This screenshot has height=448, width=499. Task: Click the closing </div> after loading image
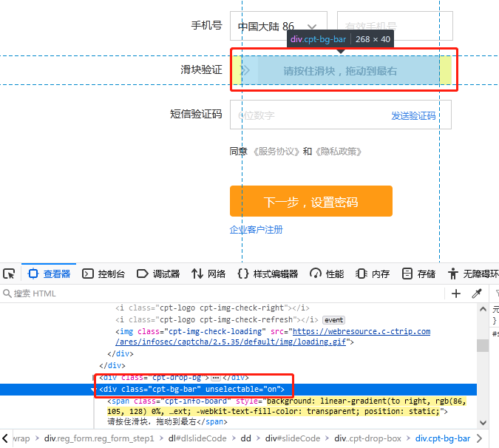(120, 354)
